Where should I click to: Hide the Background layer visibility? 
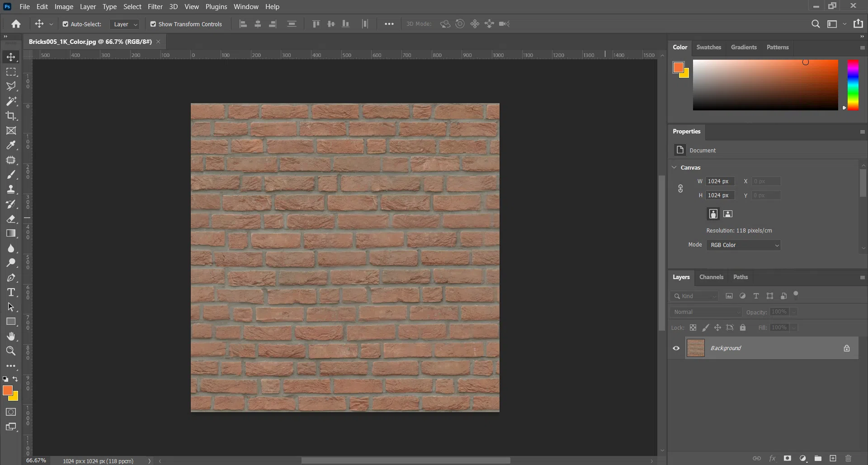coord(676,348)
